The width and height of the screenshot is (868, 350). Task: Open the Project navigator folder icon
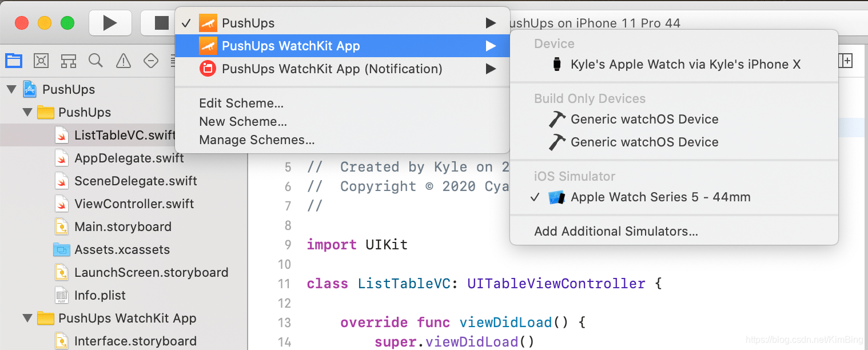click(14, 61)
